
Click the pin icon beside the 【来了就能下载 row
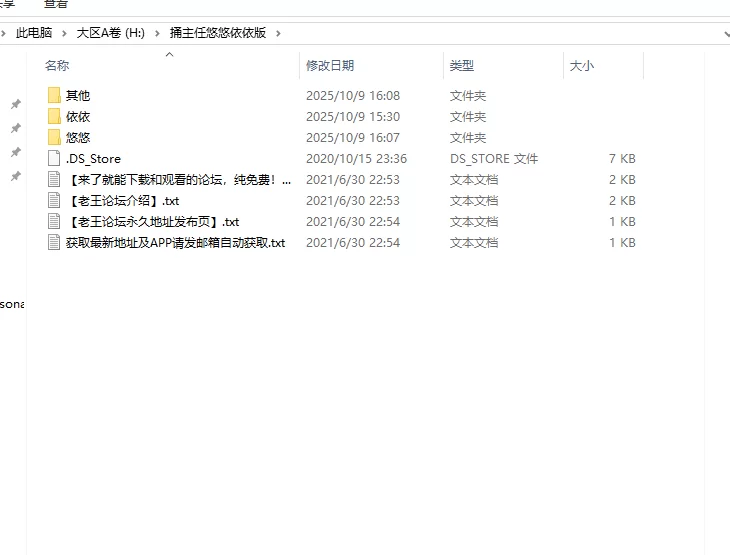[x=16, y=176]
